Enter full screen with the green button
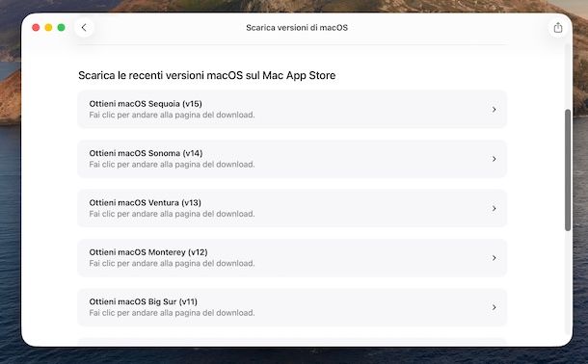Image resolution: width=588 pixels, height=364 pixels. 61,27
